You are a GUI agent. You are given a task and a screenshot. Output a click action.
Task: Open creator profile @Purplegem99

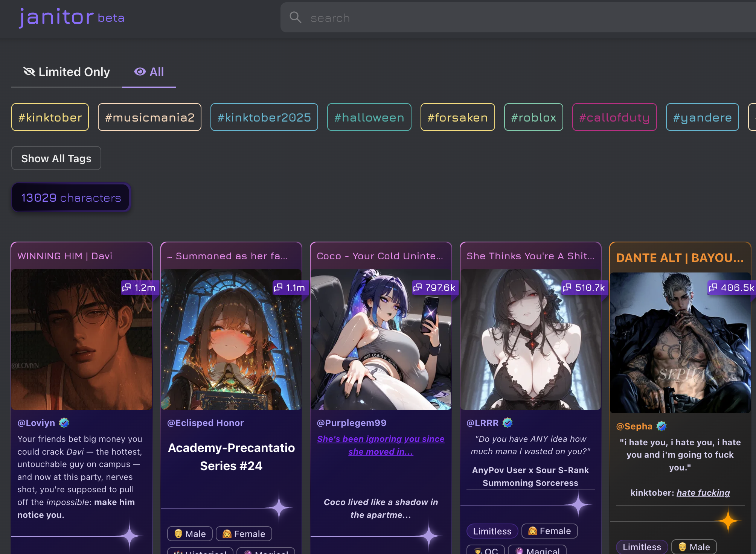351,423
